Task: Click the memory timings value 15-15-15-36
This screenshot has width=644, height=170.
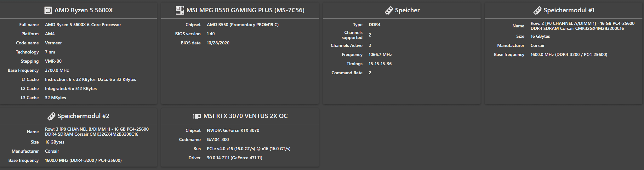Action: (x=380, y=64)
